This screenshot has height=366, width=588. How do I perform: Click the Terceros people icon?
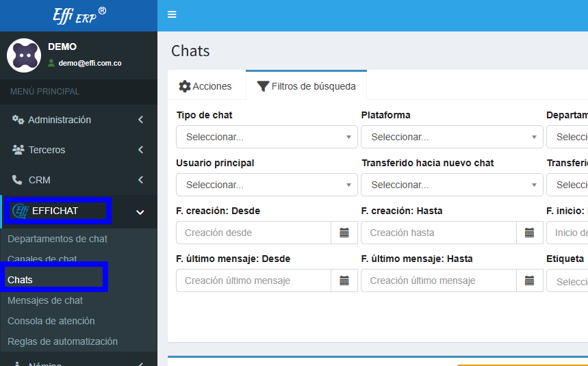pos(18,150)
